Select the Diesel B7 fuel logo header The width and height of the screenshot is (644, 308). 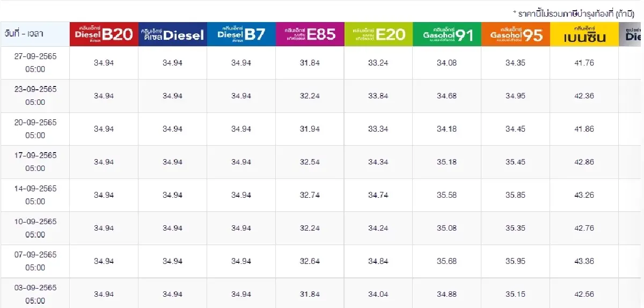241,34
